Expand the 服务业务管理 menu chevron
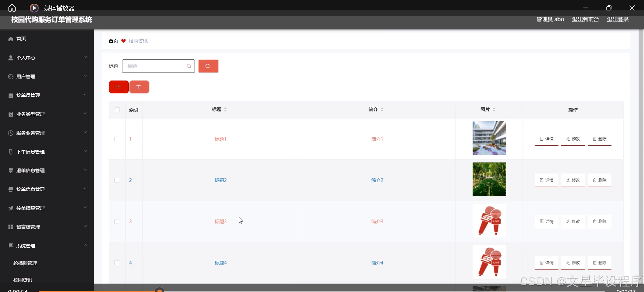This screenshot has height=292, width=644. tap(85, 132)
